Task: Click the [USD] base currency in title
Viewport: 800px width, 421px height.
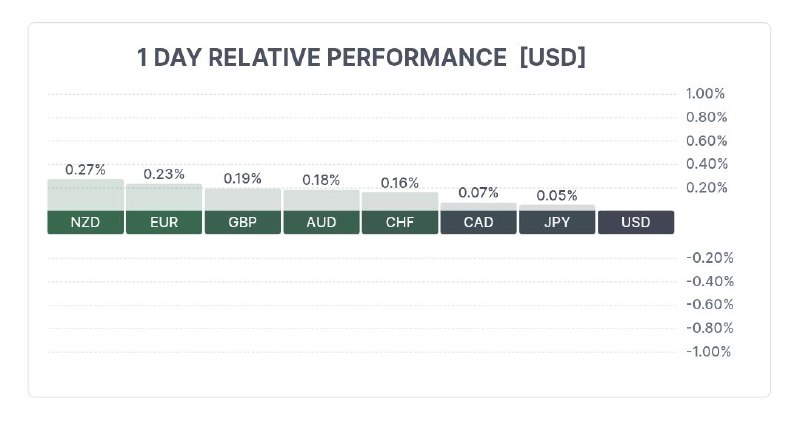Action: (x=553, y=57)
